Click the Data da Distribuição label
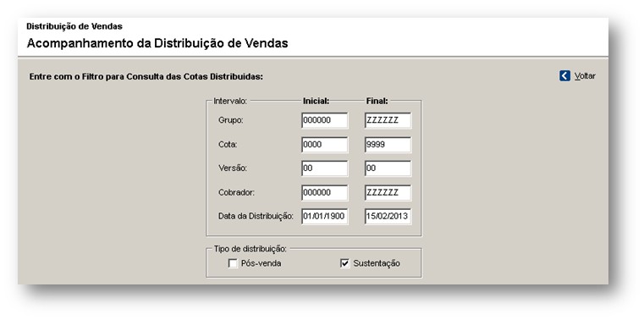The width and height of the screenshot is (644, 320). tap(256, 217)
